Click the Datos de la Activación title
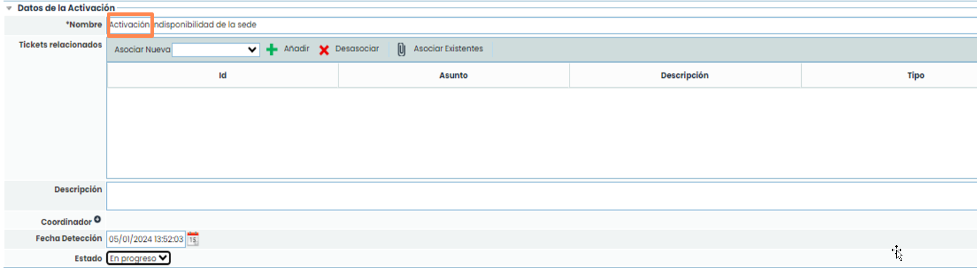 (66, 8)
